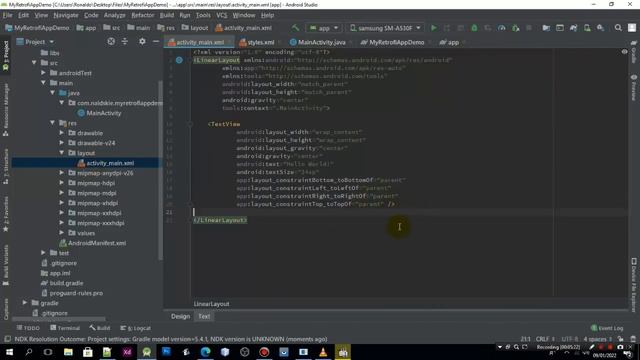Image resolution: width=640 pixels, height=360 pixels.
Task: Open the Logcat tool window button
Action: point(136,328)
